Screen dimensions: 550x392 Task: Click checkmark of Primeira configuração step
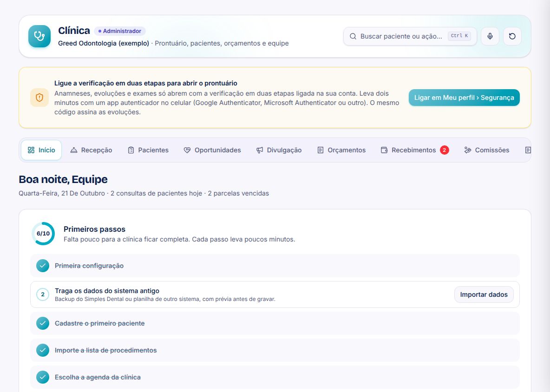point(43,266)
